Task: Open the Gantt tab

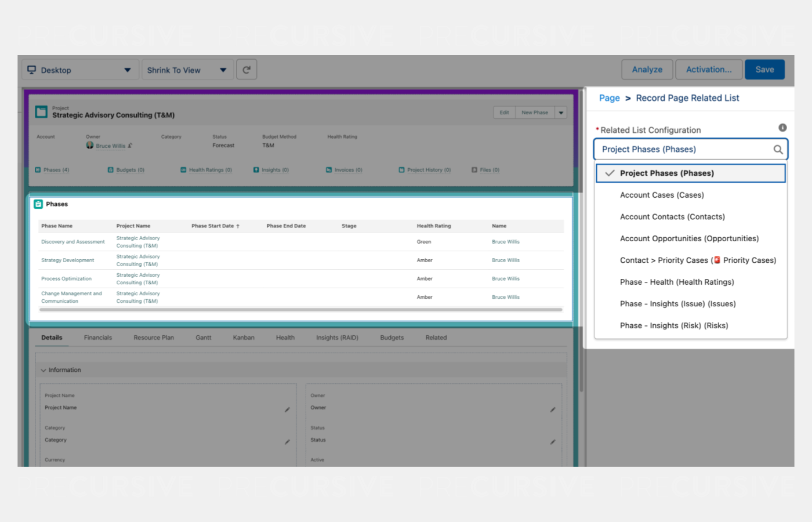Action: pyautogui.click(x=204, y=338)
